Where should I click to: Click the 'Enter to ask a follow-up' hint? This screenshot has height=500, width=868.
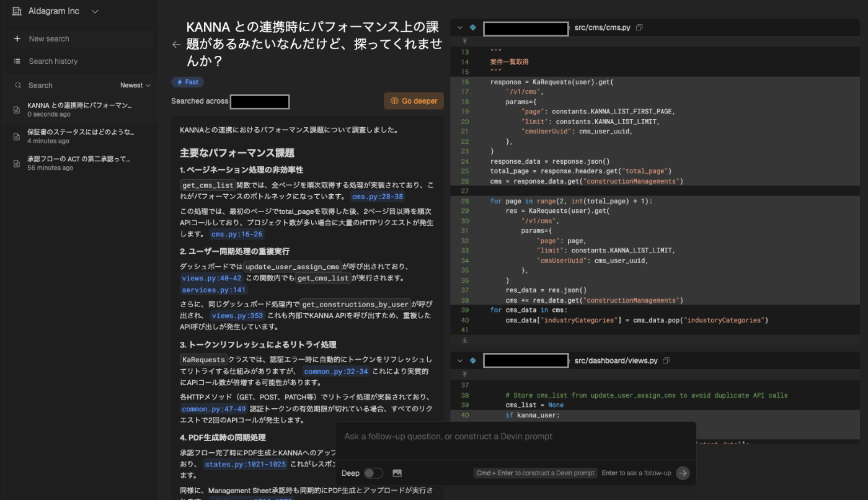pos(636,473)
